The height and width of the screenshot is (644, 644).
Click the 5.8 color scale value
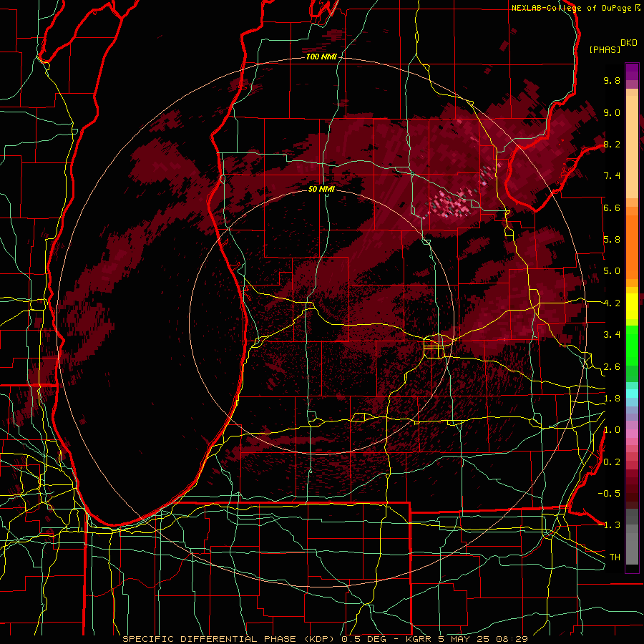click(x=612, y=240)
